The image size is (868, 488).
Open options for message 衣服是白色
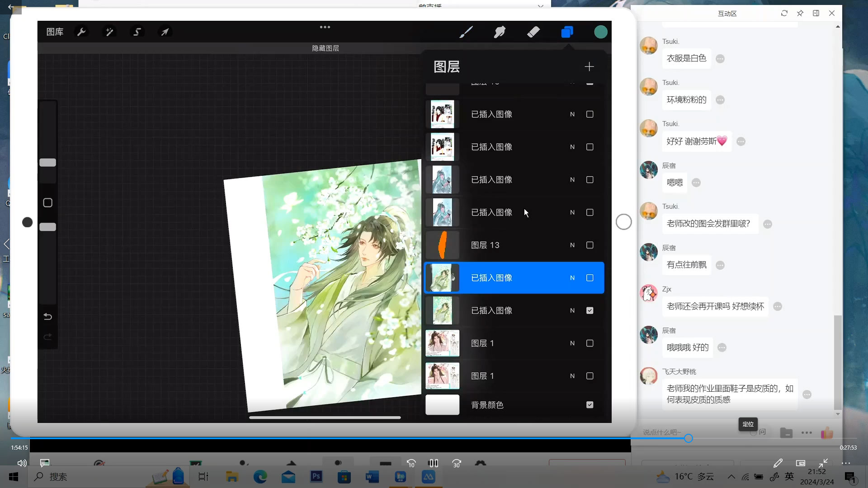720,59
